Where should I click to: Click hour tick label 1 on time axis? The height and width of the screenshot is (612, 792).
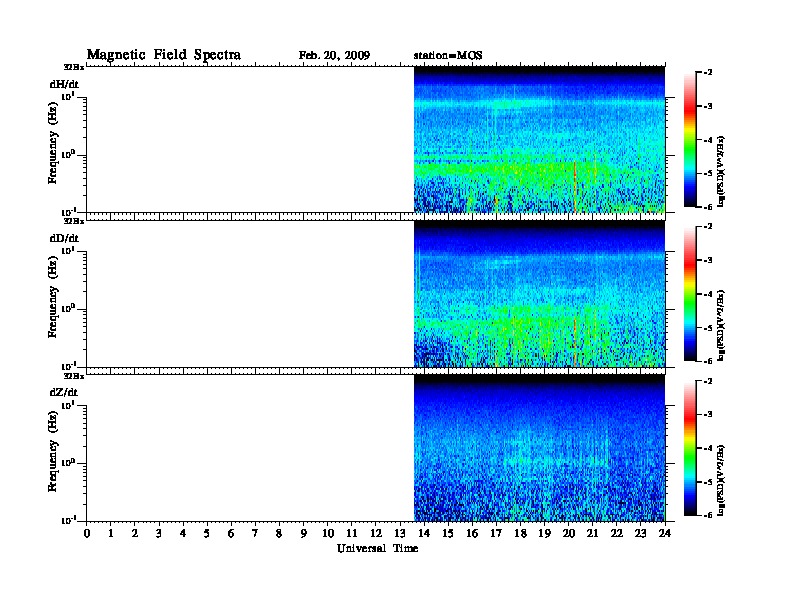coord(111,534)
